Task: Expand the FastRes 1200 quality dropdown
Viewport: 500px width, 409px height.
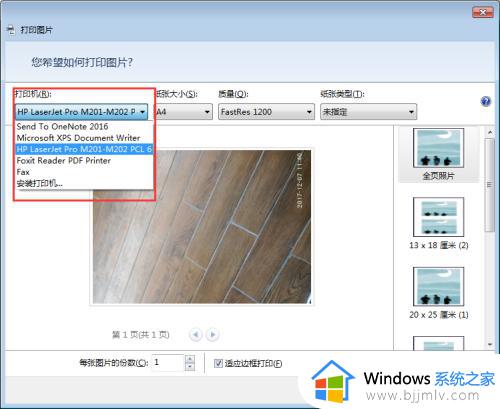Action: click(x=266, y=112)
